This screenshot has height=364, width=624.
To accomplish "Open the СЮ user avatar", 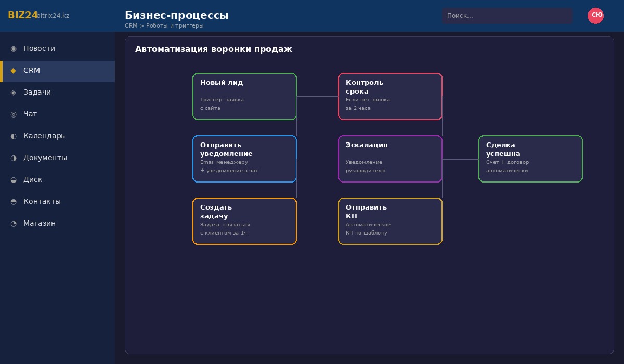I will pyautogui.click(x=595, y=16).
